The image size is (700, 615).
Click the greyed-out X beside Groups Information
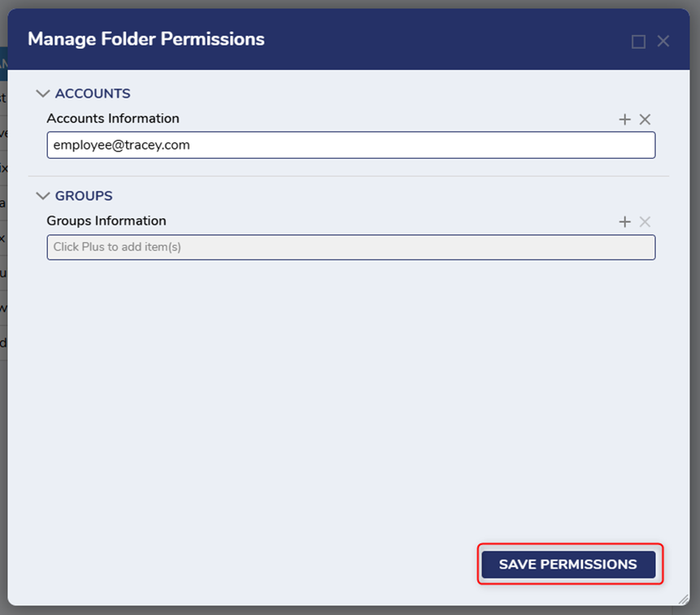click(645, 222)
